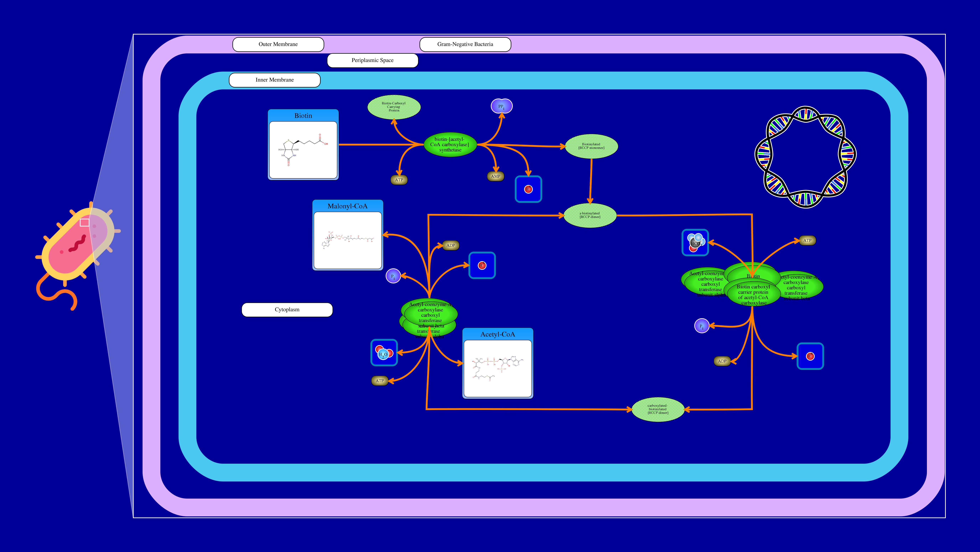
Task: Select the Outer Membrane label
Action: click(278, 45)
